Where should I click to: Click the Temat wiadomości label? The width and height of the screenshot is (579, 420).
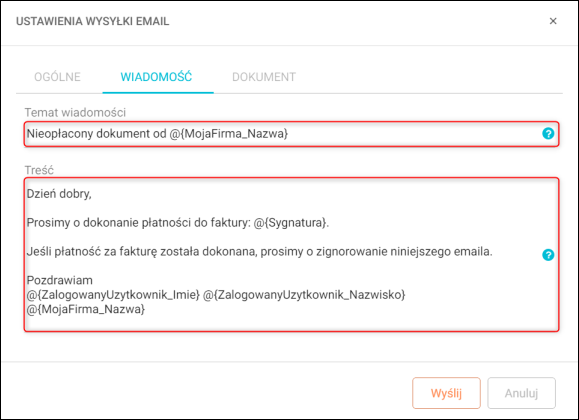coord(75,112)
